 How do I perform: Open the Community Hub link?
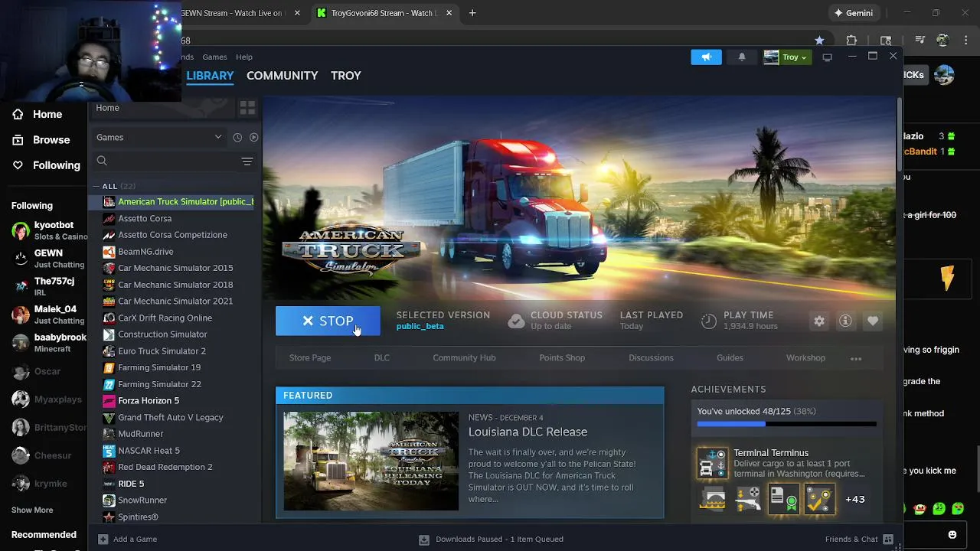[x=464, y=358]
